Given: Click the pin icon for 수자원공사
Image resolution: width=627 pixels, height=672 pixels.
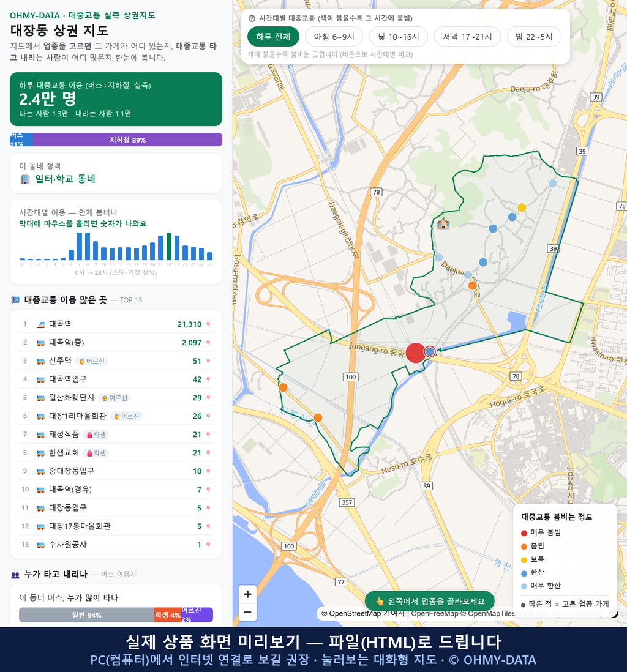Looking at the screenshot, I should 208,545.
